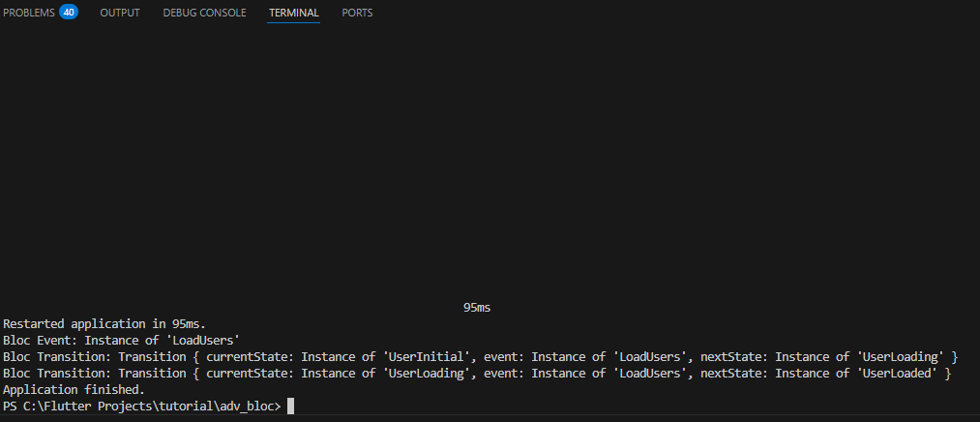Click the PS powershell prompt prefix
Viewport: 980px width, 422px height.
tap(11, 407)
